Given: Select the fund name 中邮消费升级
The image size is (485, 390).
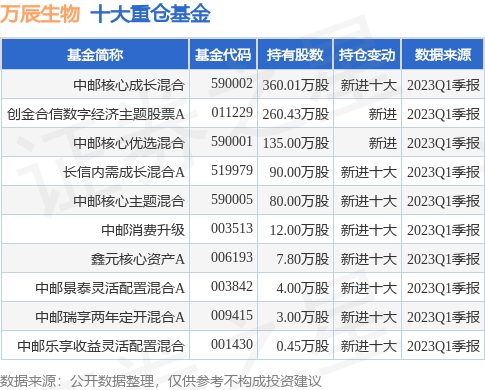Looking at the screenshot, I should click(x=143, y=230).
